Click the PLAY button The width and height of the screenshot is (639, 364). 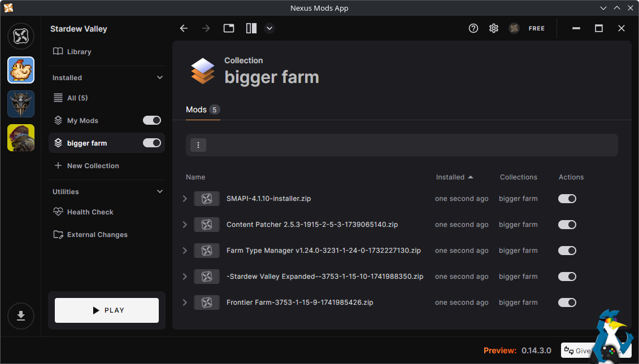click(107, 310)
